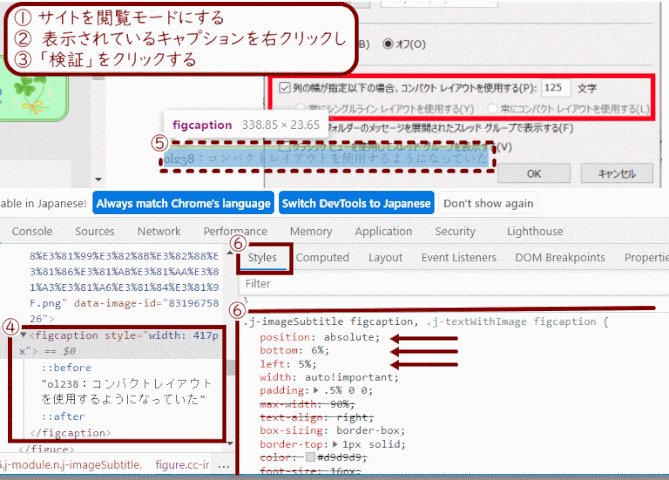Select the ::after pseudo-element row

(x=63, y=416)
